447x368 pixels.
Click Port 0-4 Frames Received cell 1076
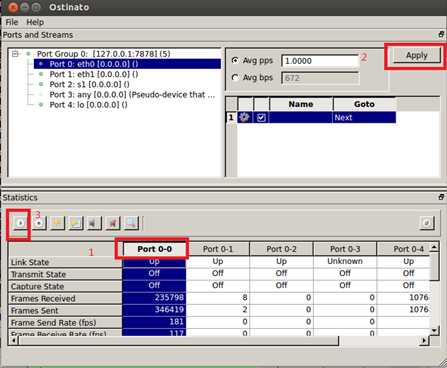point(403,297)
